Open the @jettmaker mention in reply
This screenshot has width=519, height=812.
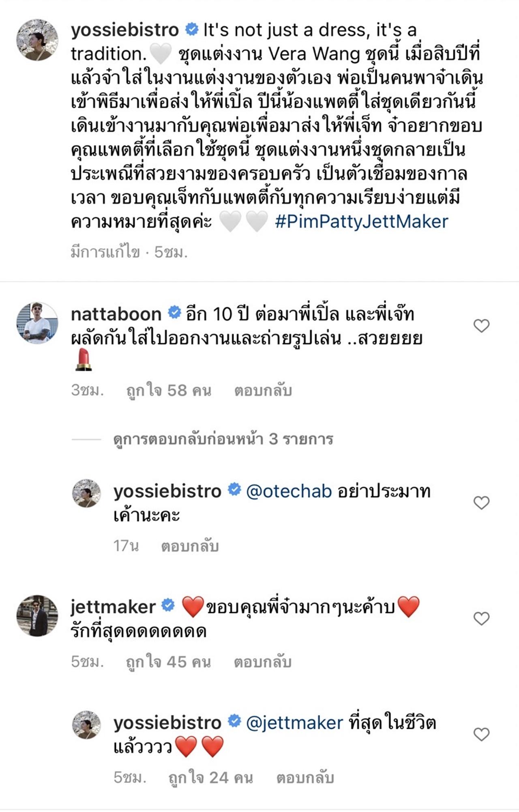click(x=295, y=723)
